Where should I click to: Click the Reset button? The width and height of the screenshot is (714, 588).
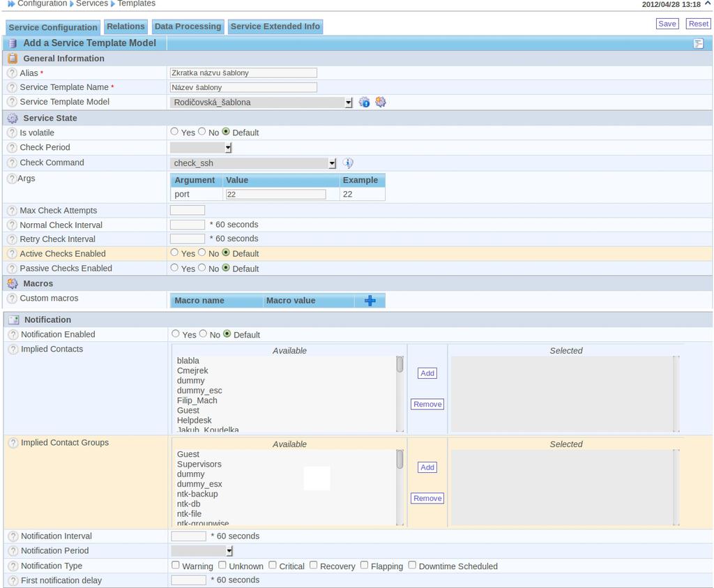tap(699, 24)
